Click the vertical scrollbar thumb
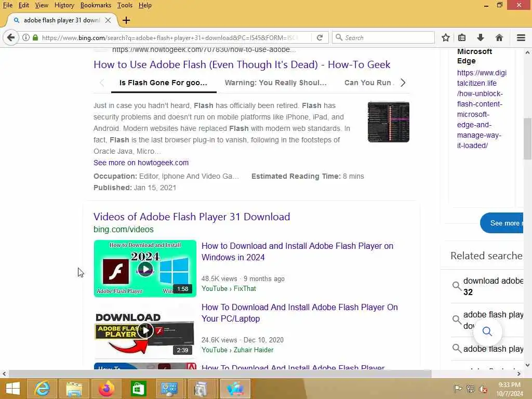 527,139
